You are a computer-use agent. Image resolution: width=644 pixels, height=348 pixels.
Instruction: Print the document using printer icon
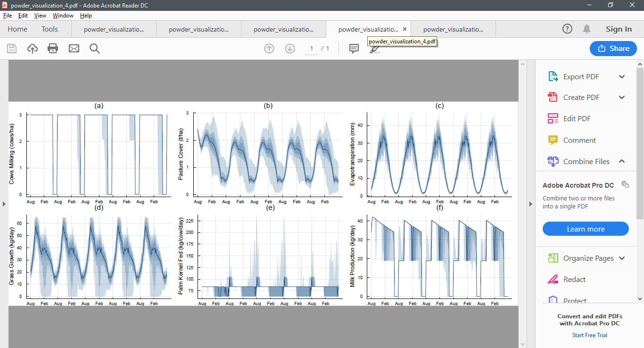[53, 49]
